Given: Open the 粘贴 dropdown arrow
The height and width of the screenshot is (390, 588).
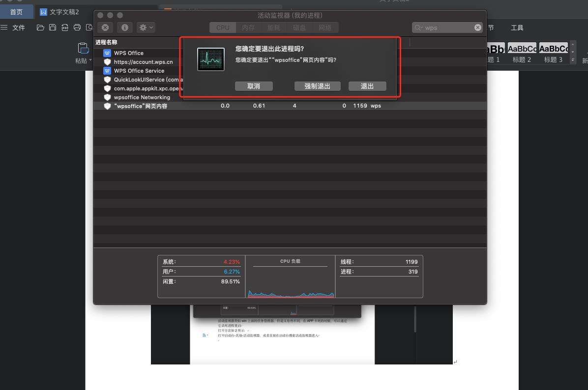Looking at the screenshot, I should click(x=90, y=60).
